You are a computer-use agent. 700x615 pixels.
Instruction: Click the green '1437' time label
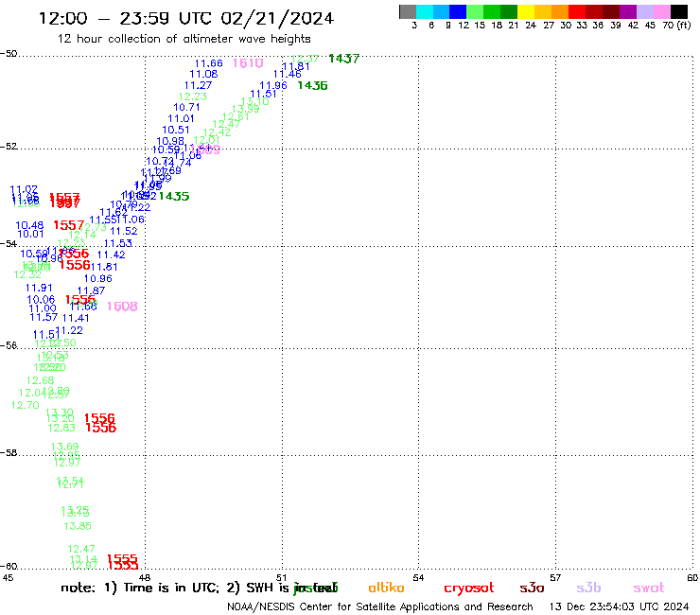(x=343, y=59)
